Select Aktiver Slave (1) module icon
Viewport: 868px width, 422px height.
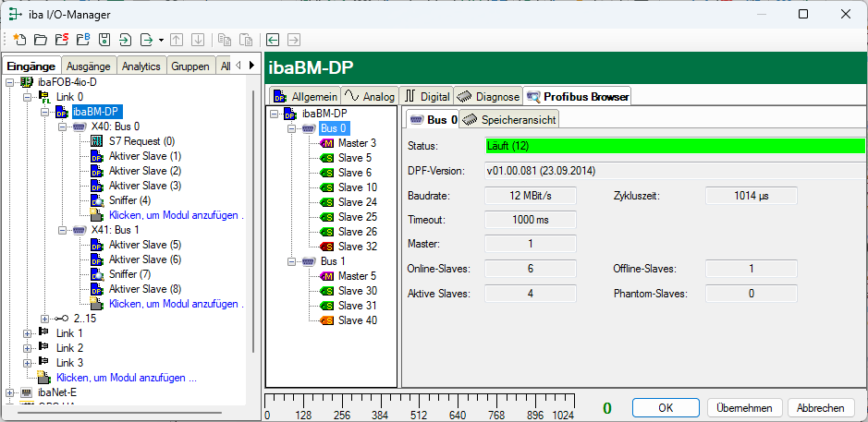(x=96, y=156)
